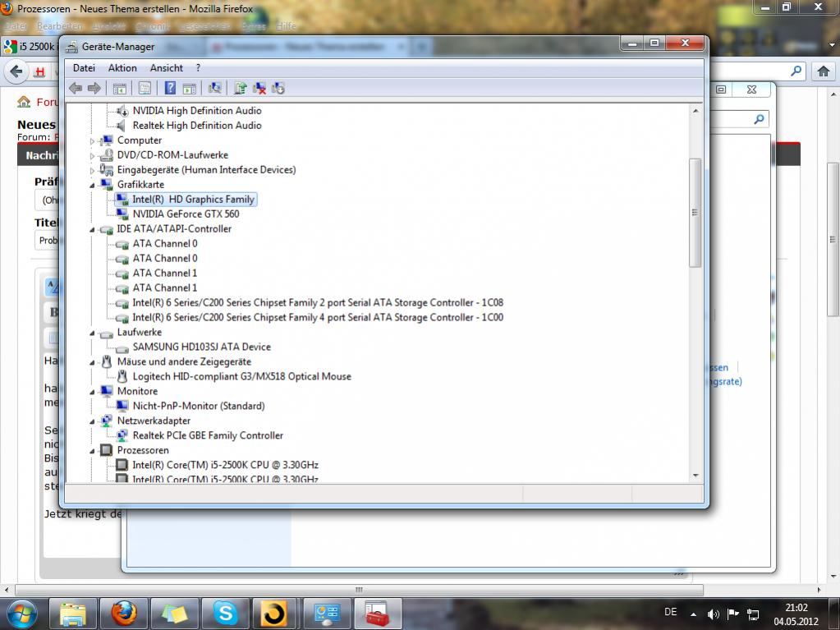Click the Laufwerke category label
Screen dimensions: 840x630
pyautogui.click(x=140, y=332)
